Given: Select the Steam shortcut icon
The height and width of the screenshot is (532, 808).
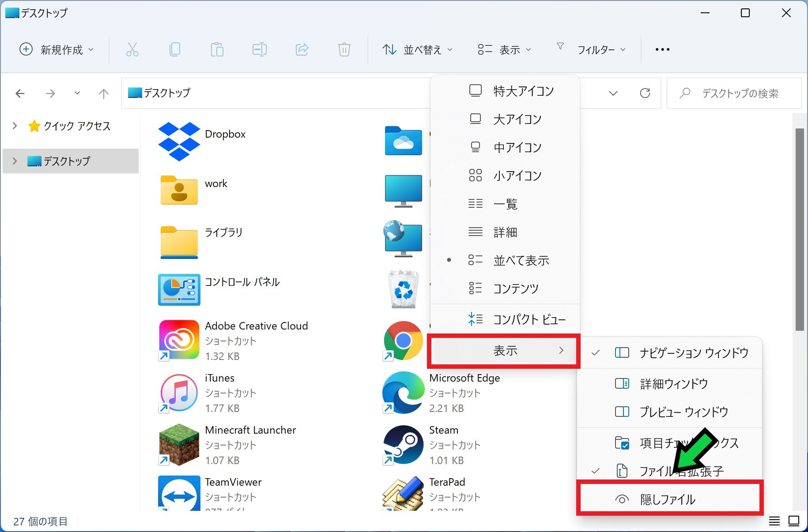Looking at the screenshot, I should 403,445.
